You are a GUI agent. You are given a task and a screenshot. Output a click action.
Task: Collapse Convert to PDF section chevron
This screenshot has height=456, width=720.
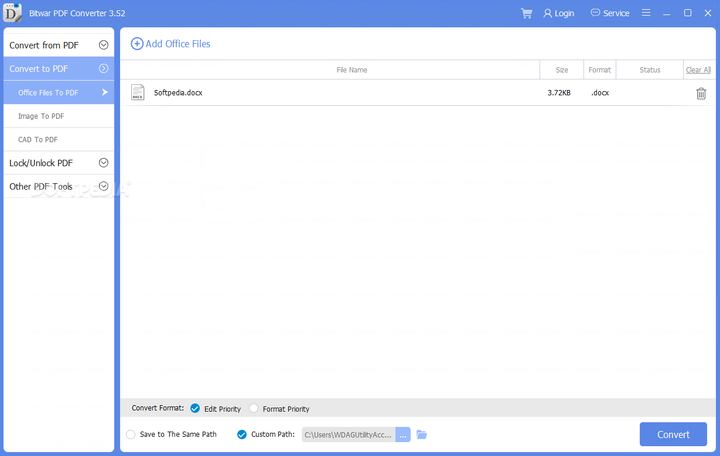(x=104, y=68)
